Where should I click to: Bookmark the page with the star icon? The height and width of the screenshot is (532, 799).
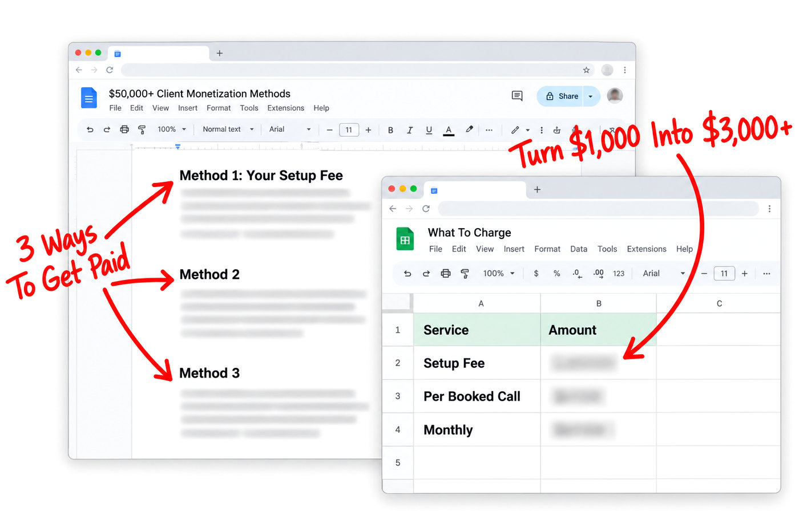pos(586,70)
